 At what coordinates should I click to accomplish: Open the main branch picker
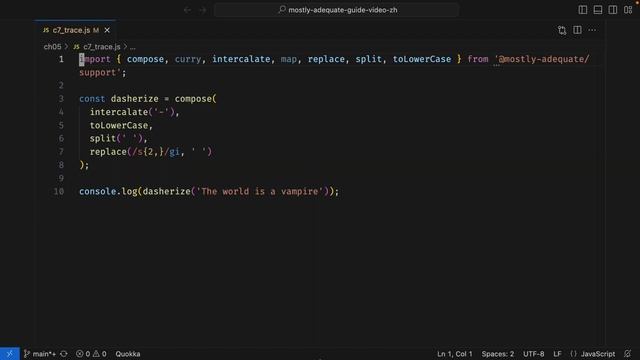[x=40, y=354]
